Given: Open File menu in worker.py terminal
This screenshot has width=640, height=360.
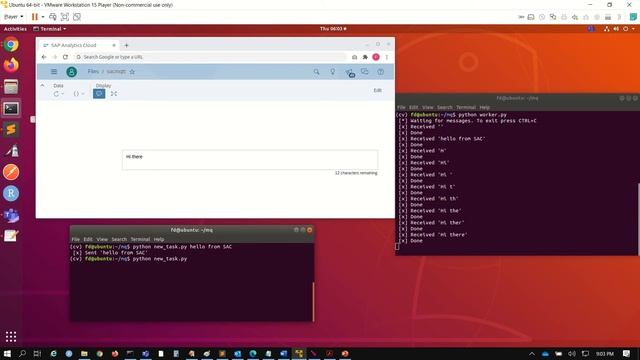Looking at the screenshot, I should [402, 107].
